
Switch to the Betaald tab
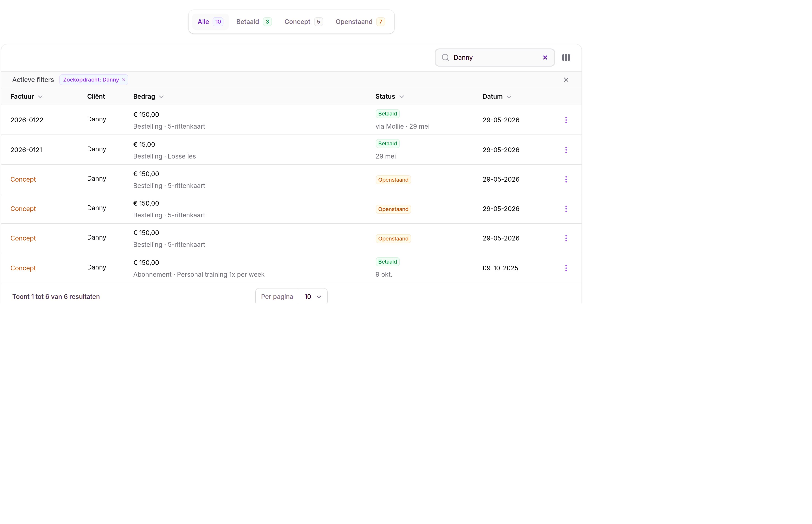(254, 22)
